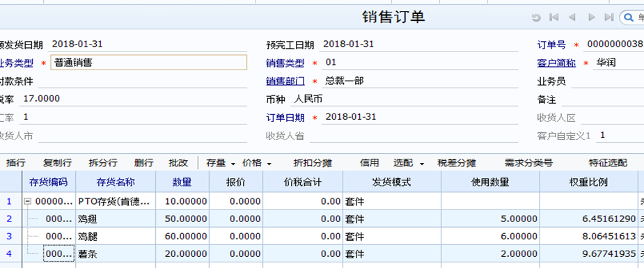644x268 pixels.
Task: Collapse the PTO存货 tree row
Action: click(x=28, y=201)
